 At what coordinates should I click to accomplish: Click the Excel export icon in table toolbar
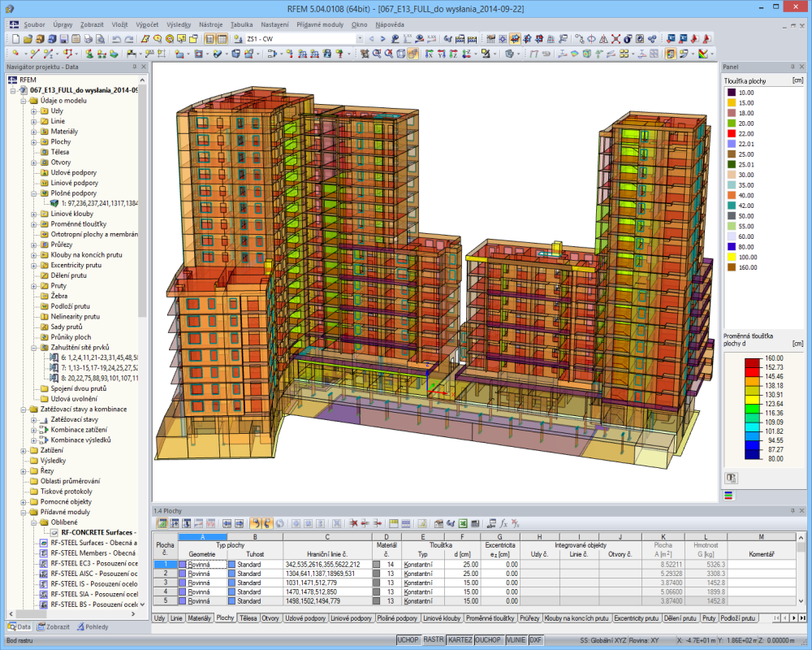(x=463, y=523)
